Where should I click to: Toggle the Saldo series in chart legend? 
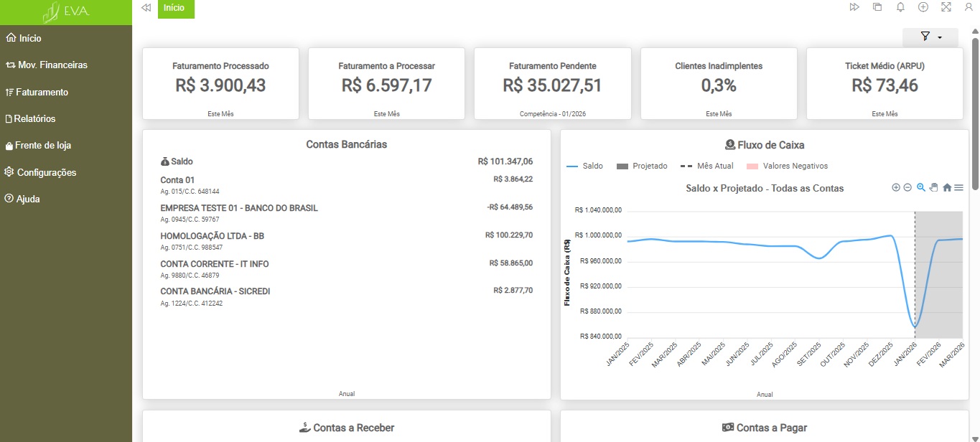pos(585,166)
